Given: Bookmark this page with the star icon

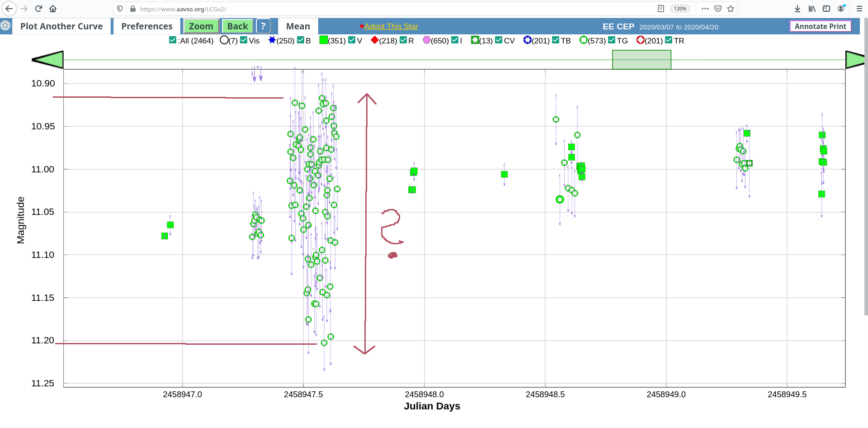Looking at the screenshot, I should 731,9.
